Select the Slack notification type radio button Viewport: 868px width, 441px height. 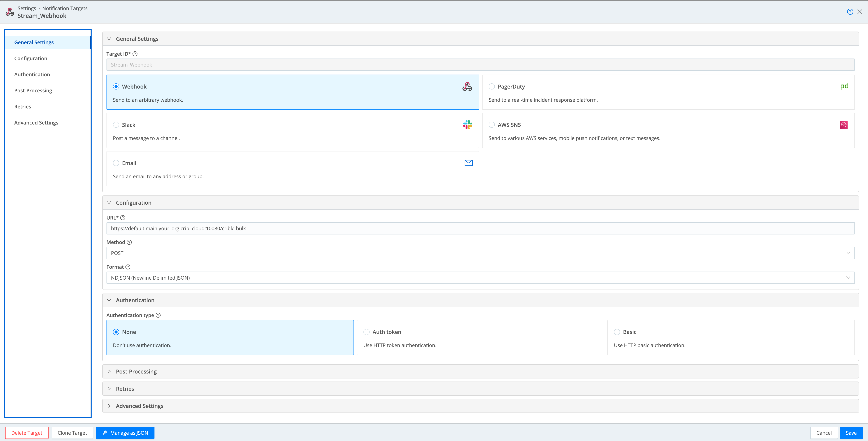coord(116,124)
